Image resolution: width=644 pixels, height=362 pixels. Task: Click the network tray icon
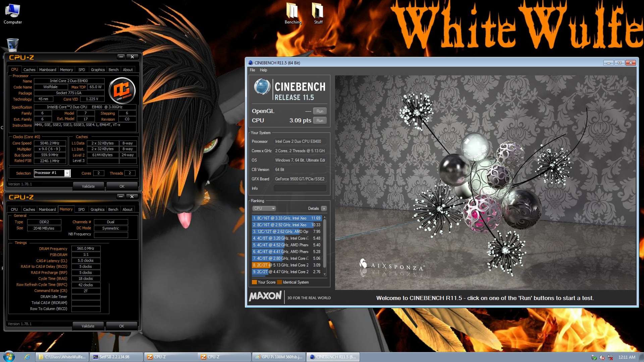[610, 357]
